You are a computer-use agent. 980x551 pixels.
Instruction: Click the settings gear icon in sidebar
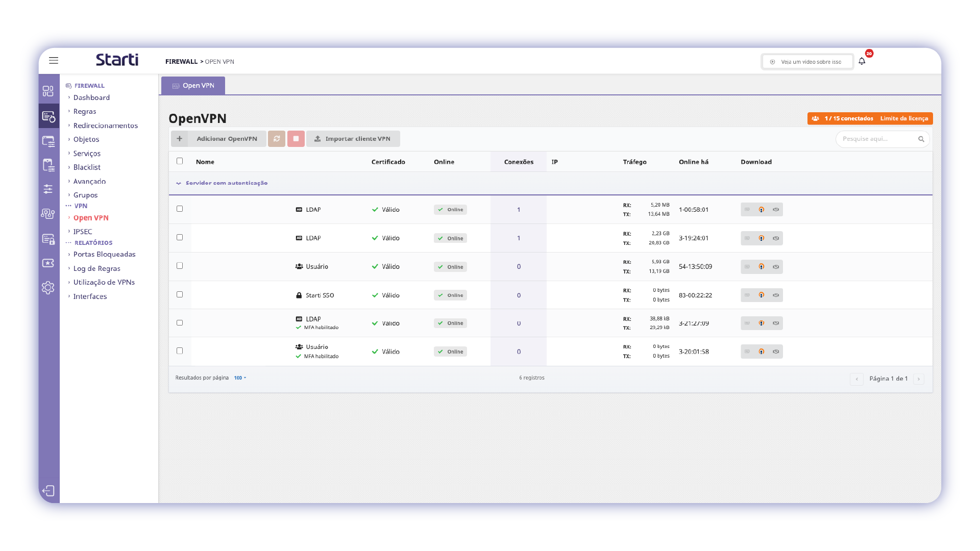[48, 288]
